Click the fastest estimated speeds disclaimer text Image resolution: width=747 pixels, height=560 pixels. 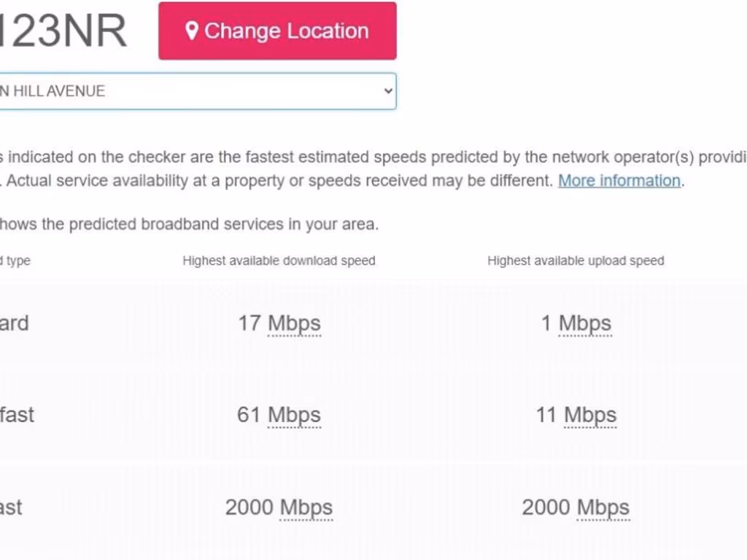tap(365, 157)
